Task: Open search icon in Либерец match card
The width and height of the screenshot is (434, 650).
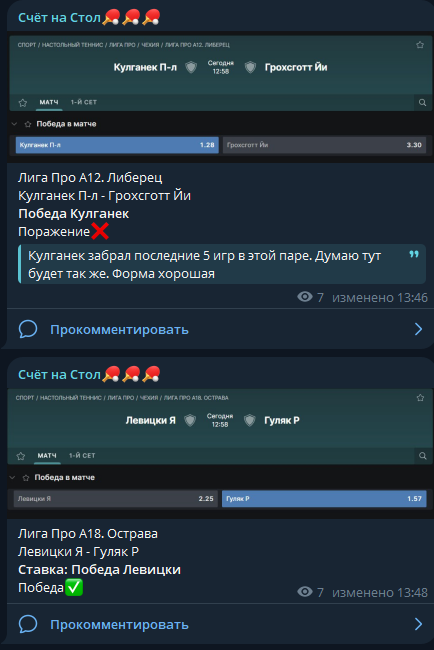Action: (422, 102)
